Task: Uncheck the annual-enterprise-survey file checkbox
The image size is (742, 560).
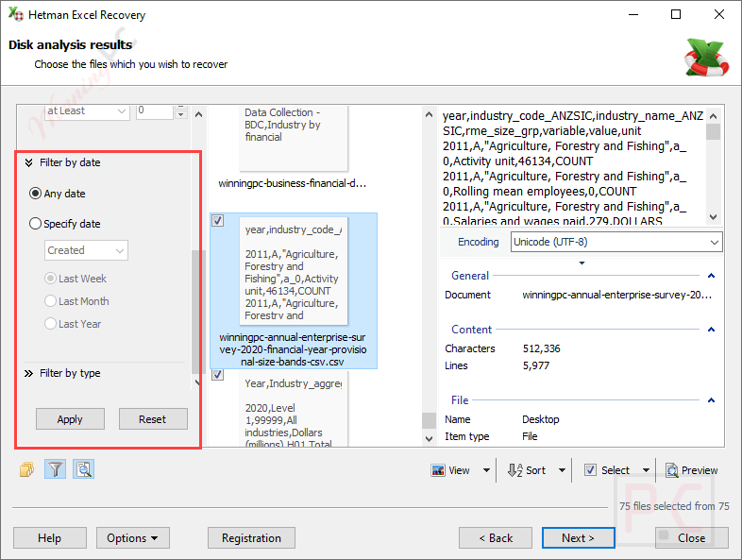Action: tap(218, 221)
